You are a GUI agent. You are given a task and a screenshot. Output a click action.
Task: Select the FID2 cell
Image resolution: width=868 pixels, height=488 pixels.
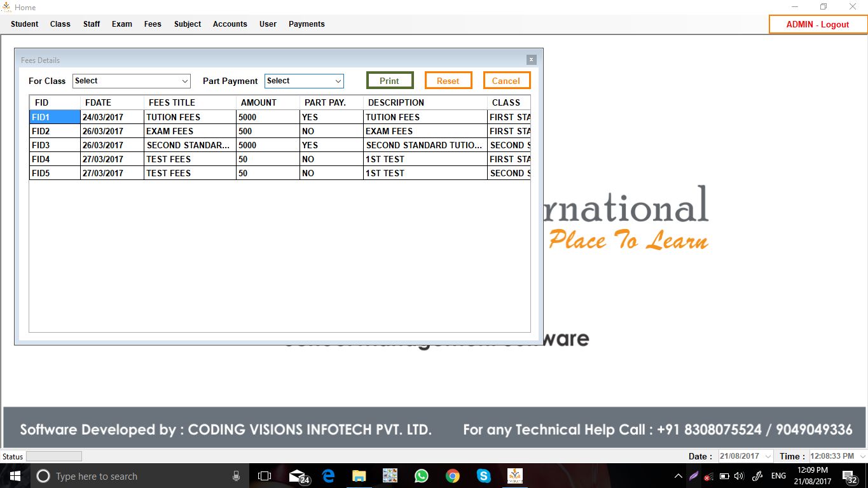pyautogui.click(x=55, y=131)
